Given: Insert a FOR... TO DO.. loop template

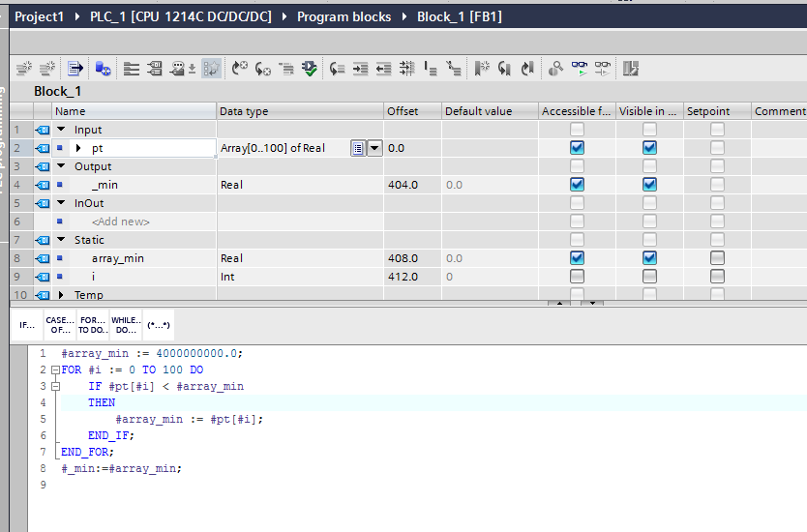Looking at the screenshot, I should [93, 325].
